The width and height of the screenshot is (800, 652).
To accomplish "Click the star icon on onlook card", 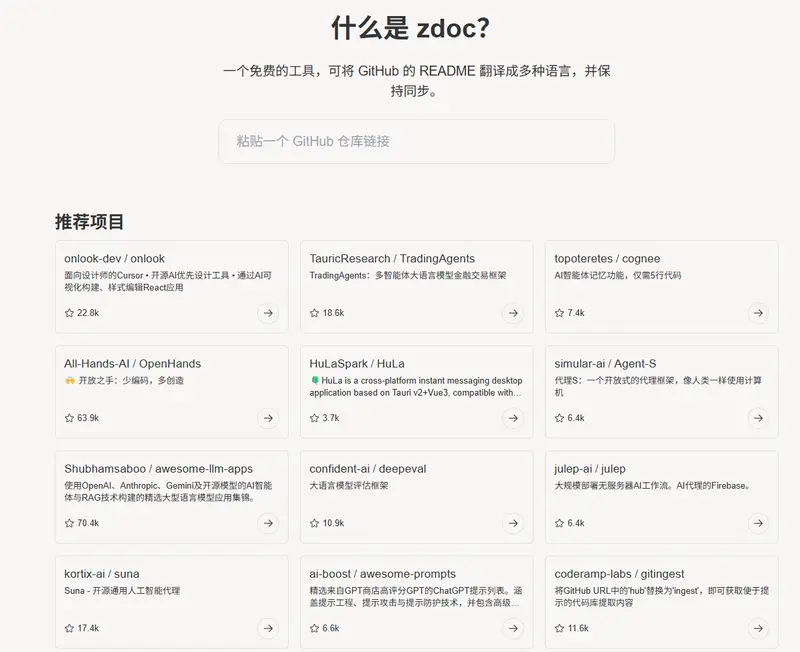I will pyautogui.click(x=69, y=313).
